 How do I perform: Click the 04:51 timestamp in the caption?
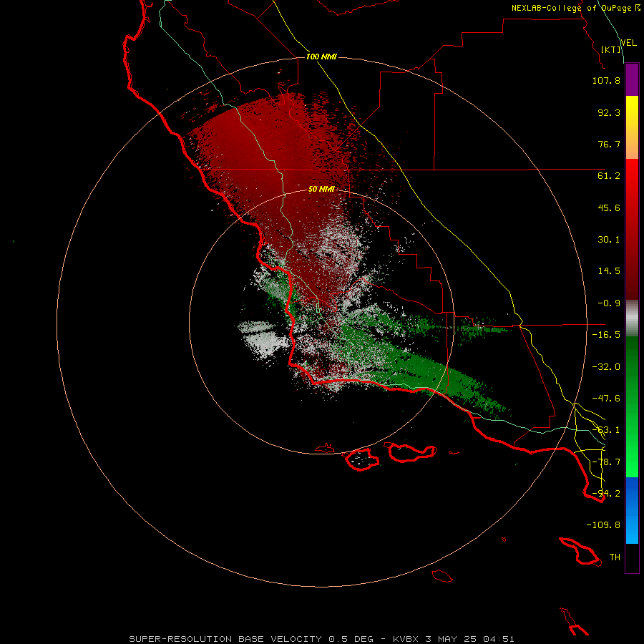[498, 639]
